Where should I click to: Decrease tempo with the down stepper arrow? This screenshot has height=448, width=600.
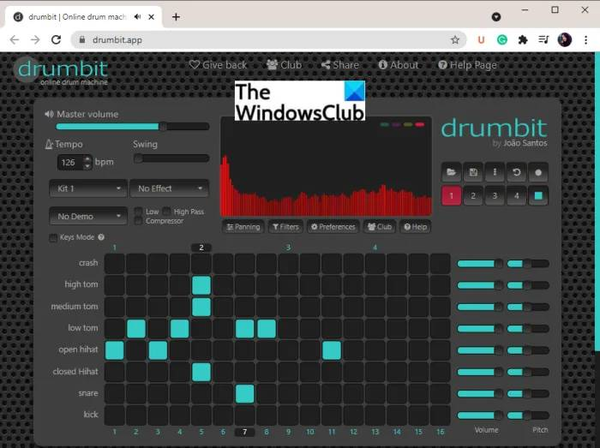pos(88,166)
